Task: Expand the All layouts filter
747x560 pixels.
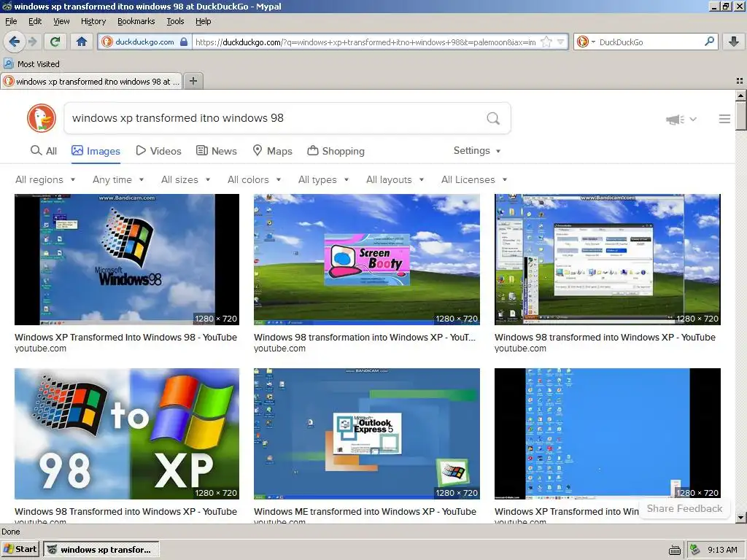Action: [395, 179]
